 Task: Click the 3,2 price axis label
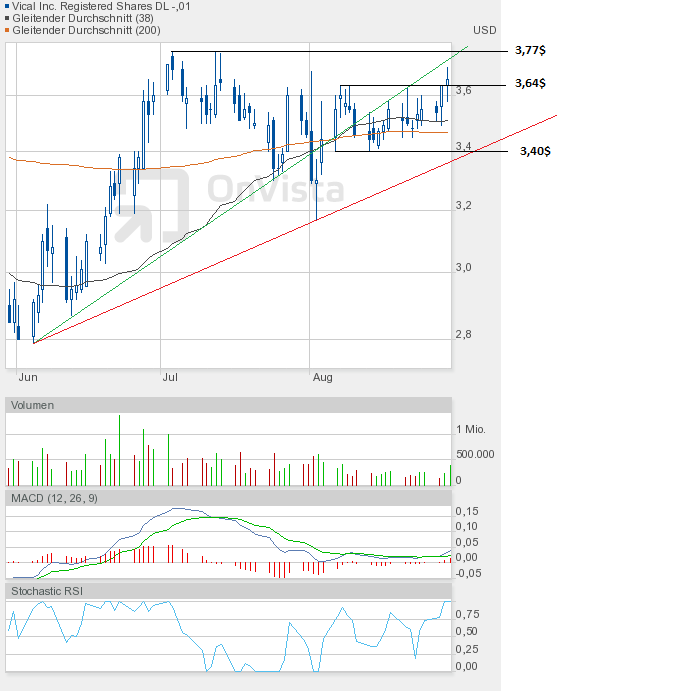click(463, 205)
